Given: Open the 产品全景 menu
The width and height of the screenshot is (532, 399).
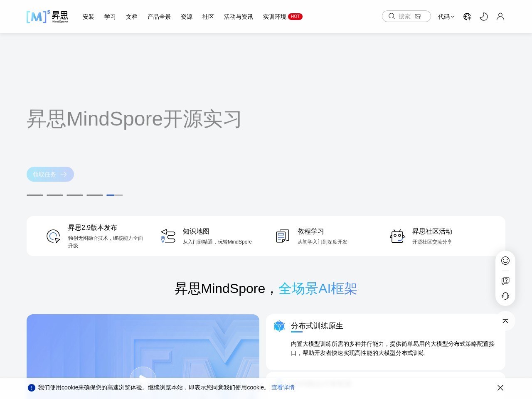Looking at the screenshot, I should pyautogui.click(x=159, y=17).
